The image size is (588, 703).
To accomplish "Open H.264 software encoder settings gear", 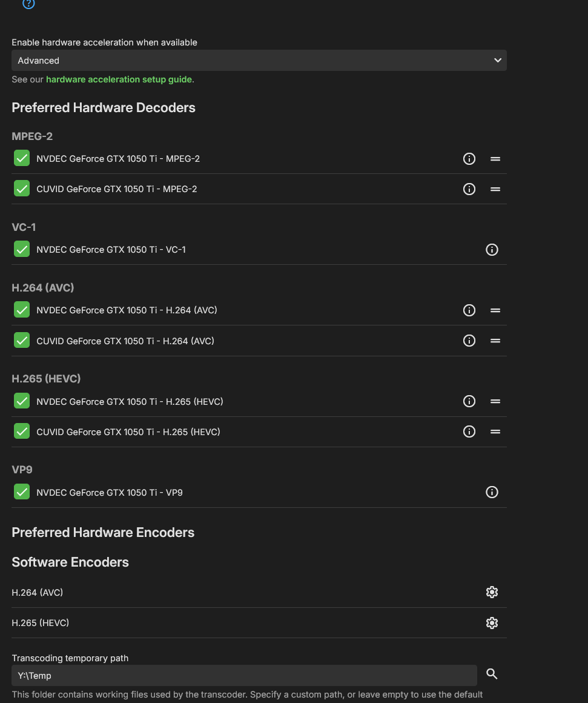I will coord(492,592).
